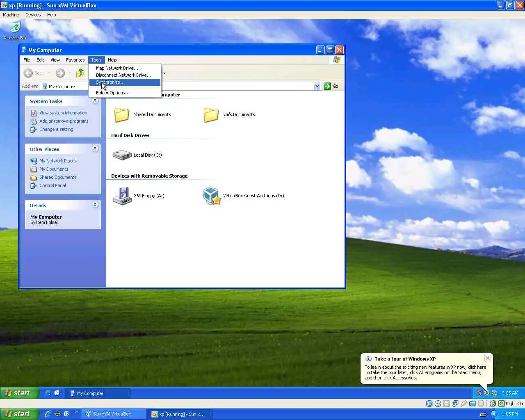The height and width of the screenshot is (420, 525).
Task: Click the Forward arrow toolbar icon
Action: tap(60, 73)
